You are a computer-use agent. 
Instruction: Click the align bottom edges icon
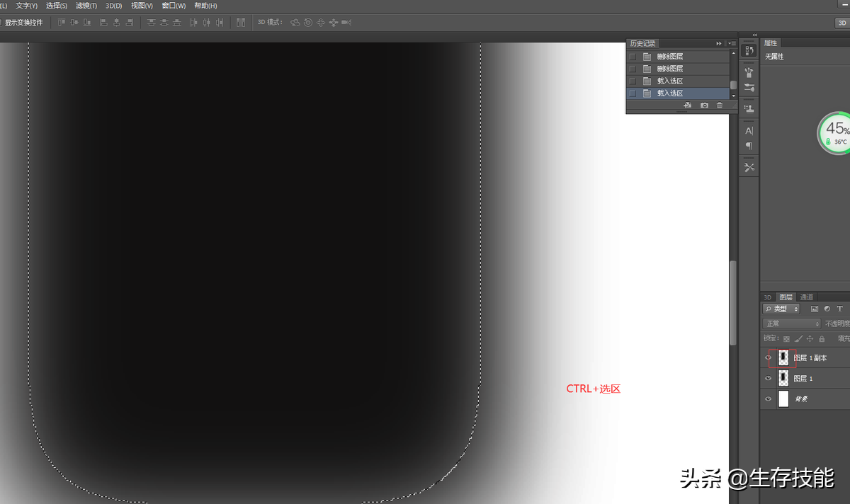click(x=88, y=23)
